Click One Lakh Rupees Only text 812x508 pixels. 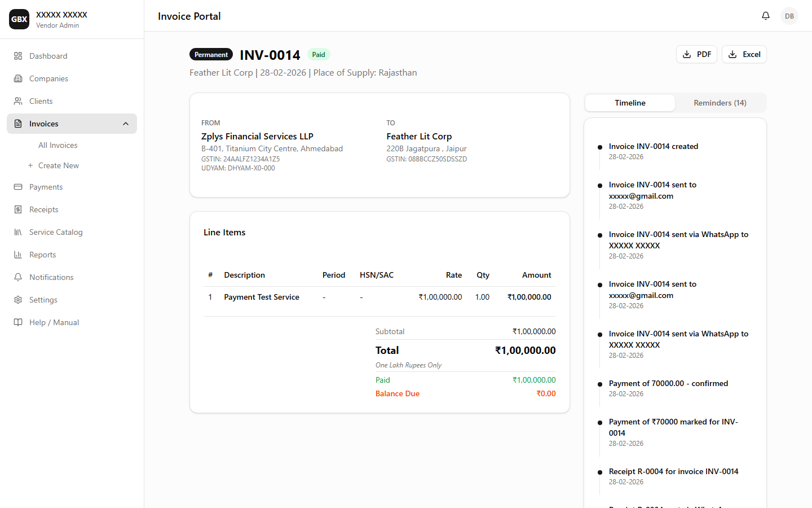point(408,365)
